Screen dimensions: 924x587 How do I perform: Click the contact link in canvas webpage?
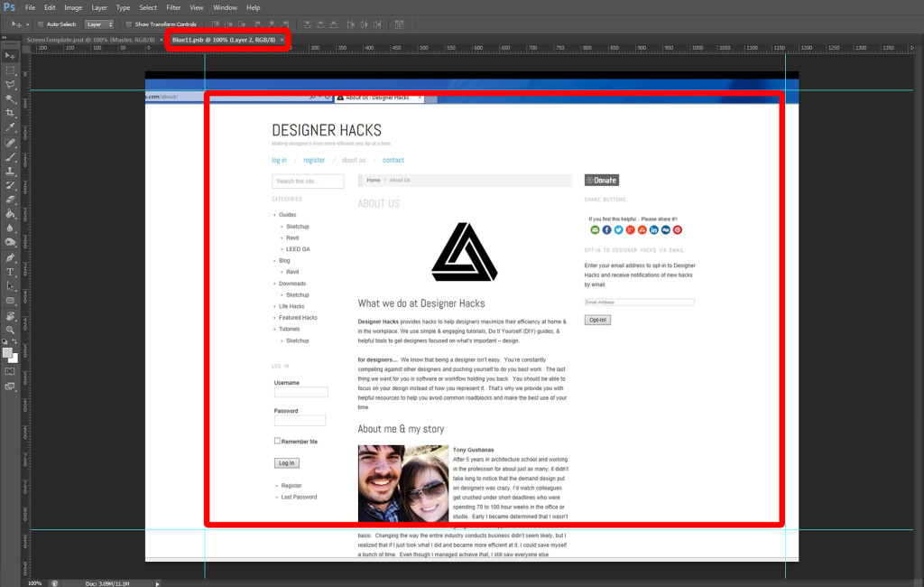393,160
